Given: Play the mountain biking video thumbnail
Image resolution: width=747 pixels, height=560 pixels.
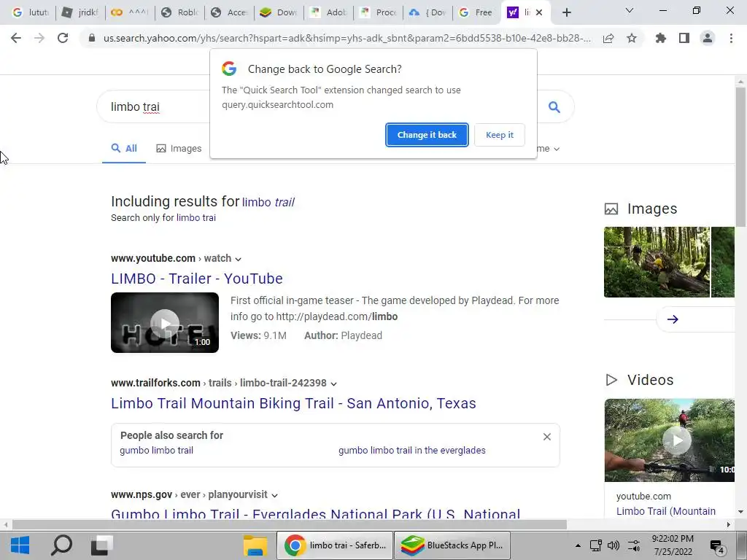Looking at the screenshot, I should pyautogui.click(x=670, y=440).
